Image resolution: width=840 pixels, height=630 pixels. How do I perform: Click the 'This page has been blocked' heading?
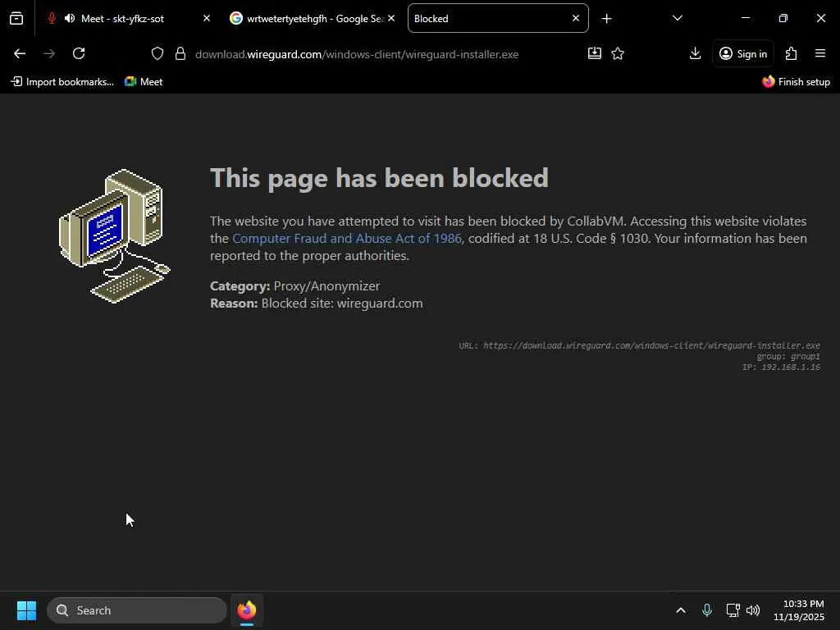(379, 178)
